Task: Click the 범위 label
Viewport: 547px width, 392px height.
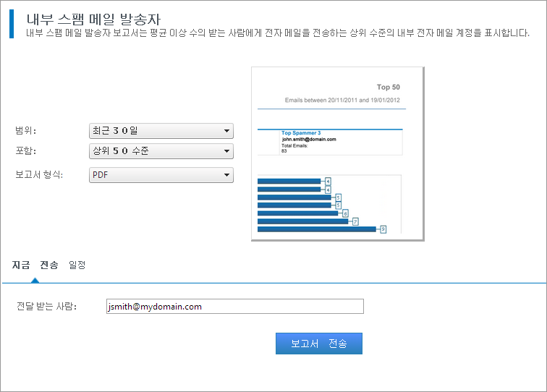Action: [26, 131]
